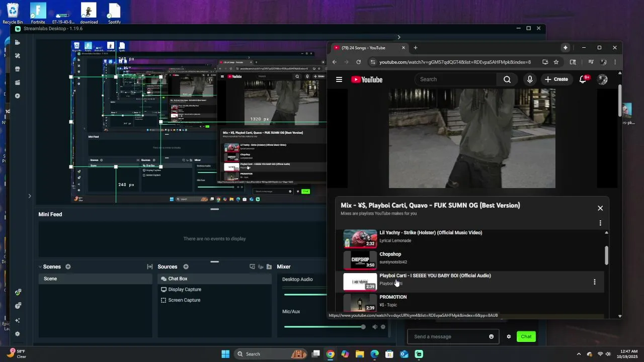Open File Explorer from the taskbar
Image resolution: width=644 pixels, height=362 pixels.
[x=360, y=354]
